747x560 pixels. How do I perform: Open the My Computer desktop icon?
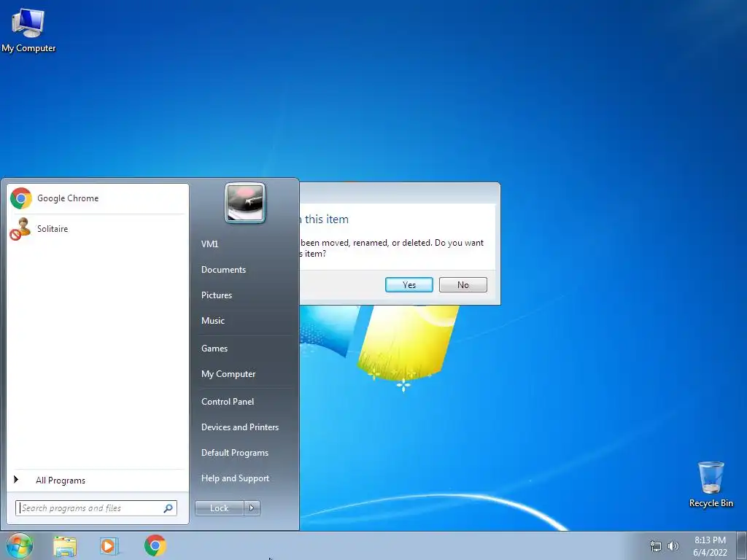coord(28,30)
